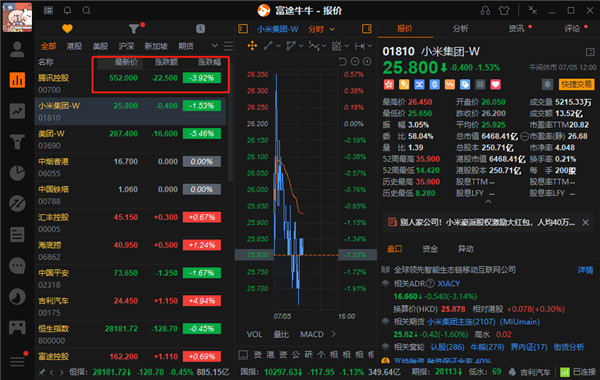Open customer service headset icon
600x380 pixels.
point(485,10)
